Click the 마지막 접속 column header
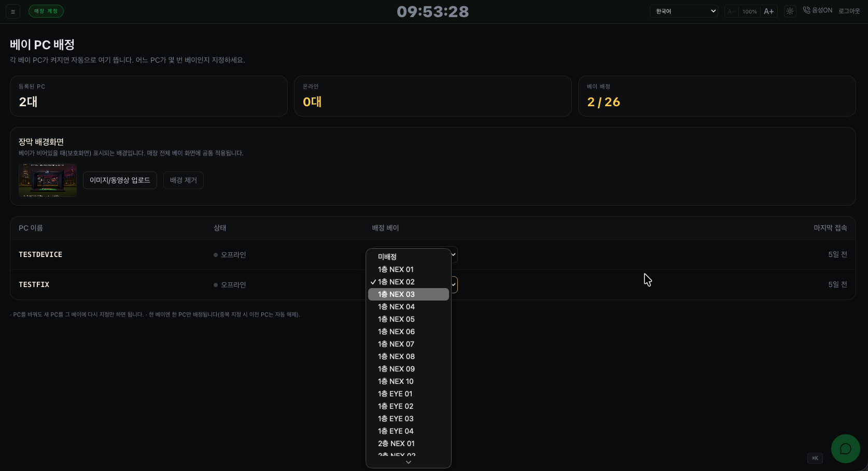868x471 pixels. [x=830, y=228]
